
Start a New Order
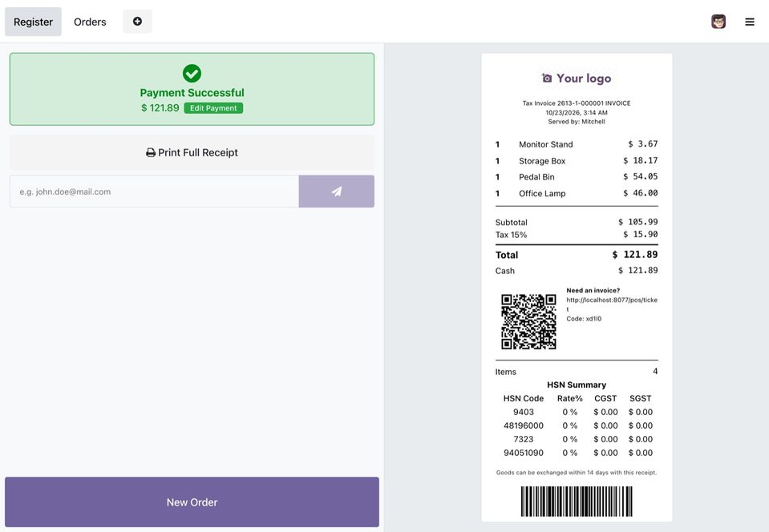(192, 502)
